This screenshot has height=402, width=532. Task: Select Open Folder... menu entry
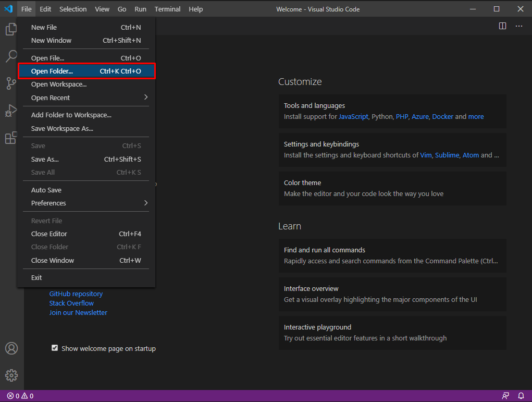coord(86,71)
